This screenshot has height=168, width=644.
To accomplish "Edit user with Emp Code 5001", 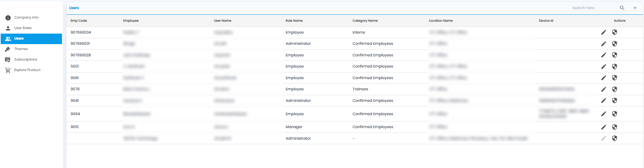I will pyautogui.click(x=603, y=66).
